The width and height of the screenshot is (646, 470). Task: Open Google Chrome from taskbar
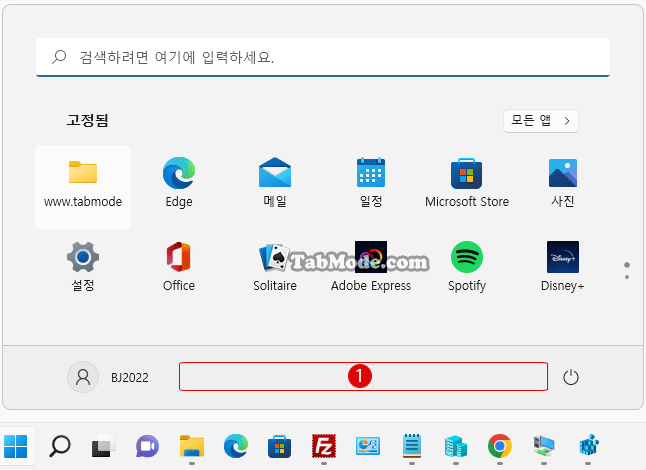click(500, 447)
